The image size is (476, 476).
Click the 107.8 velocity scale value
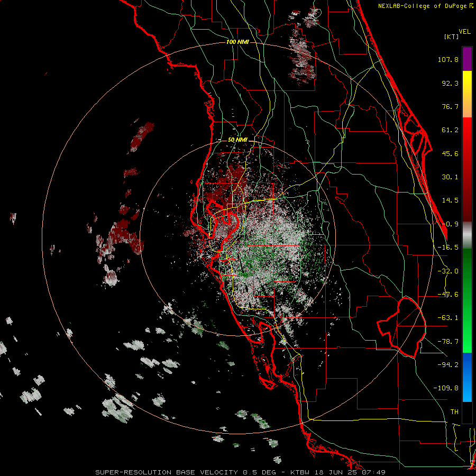(x=448, y=59)
